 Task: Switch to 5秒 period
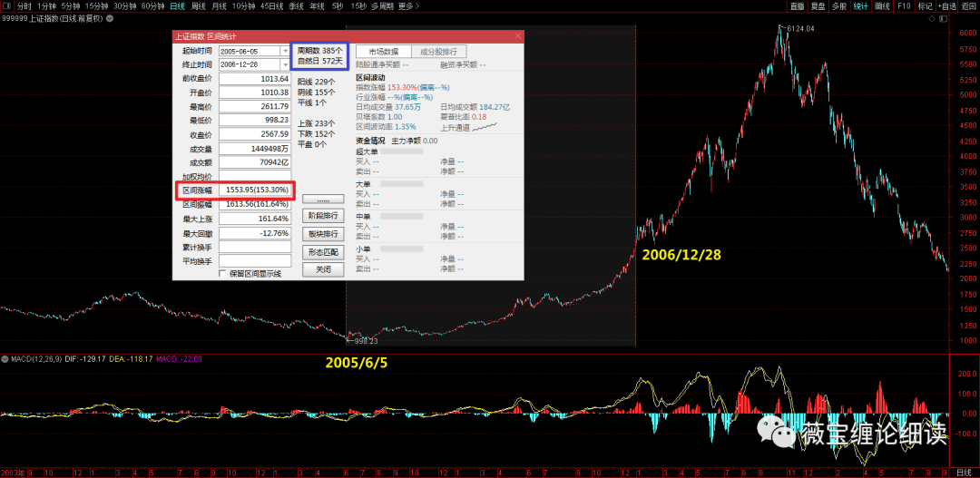338,5
